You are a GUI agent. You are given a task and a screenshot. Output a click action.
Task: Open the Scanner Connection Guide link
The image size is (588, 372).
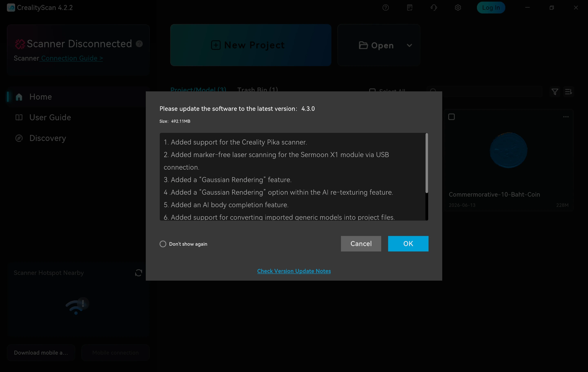click(72, 58)
